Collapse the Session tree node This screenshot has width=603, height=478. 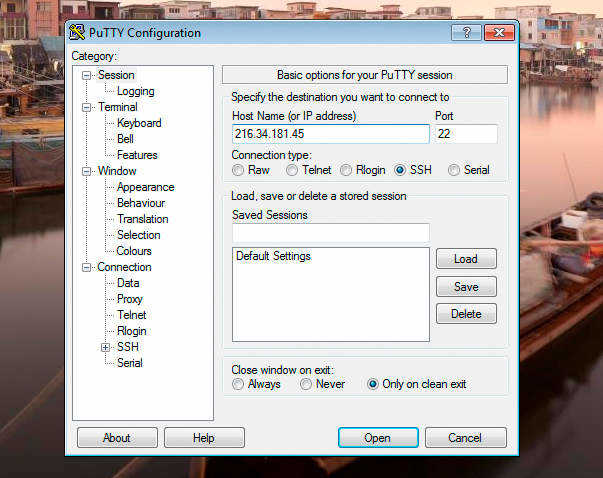point(87,75)
